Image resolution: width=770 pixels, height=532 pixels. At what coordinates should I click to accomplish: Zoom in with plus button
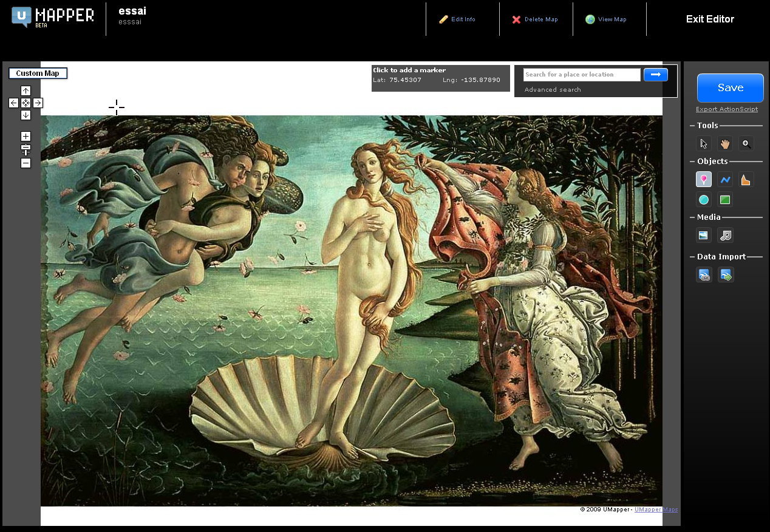26,136
